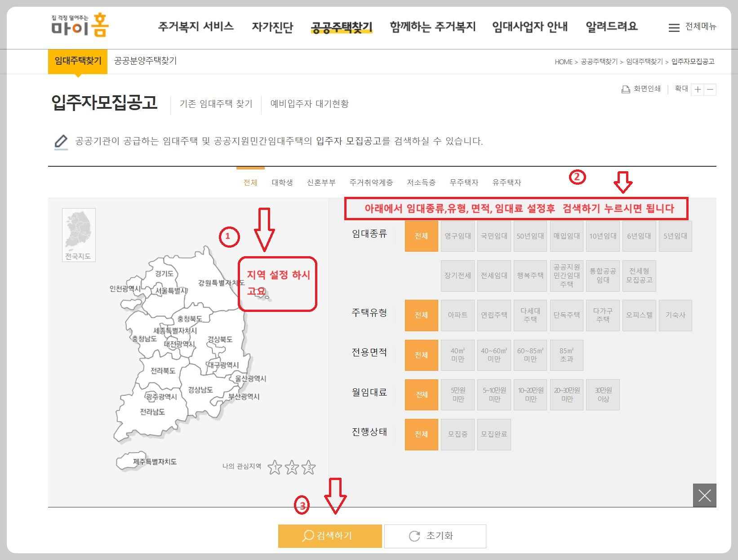Select star 1 under 나의 관심지역
738x560 pixels.
(275, 467)
